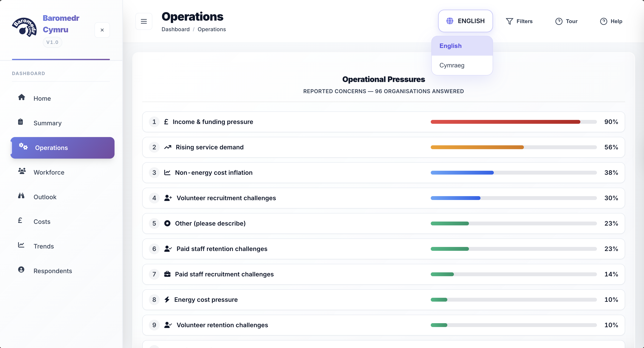Open the sidebar hamburger menu
The width and height of the screenshot is (644, 348).
click(144, 21)
